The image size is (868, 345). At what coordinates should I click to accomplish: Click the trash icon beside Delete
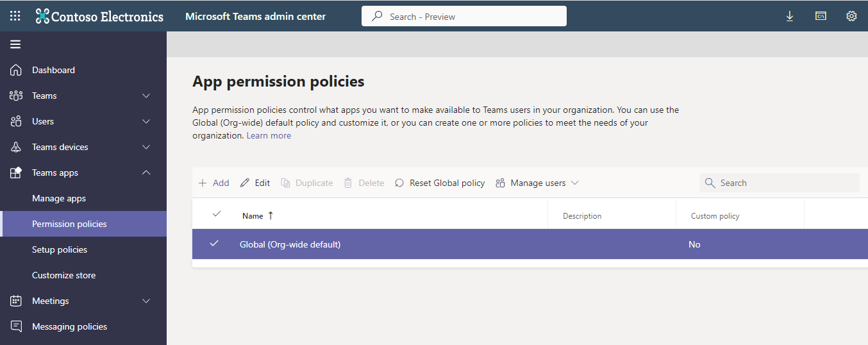(x=348, y=183)
